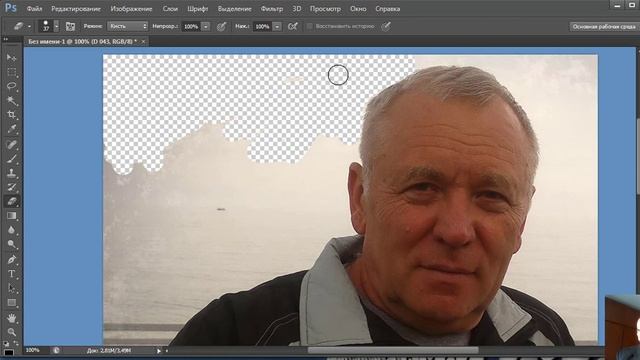Select the Path Selection tool
This screenshot has height=360, width=640.
pyautogui.click(x=11, y=288)
